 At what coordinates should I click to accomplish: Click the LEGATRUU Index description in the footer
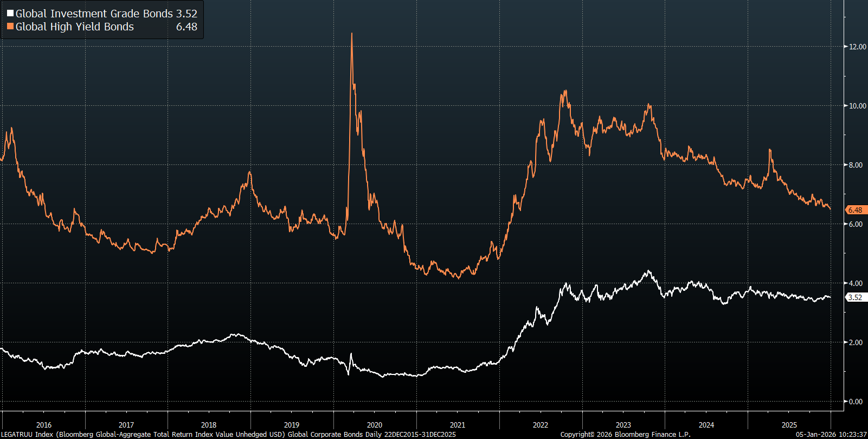point(228,434)
